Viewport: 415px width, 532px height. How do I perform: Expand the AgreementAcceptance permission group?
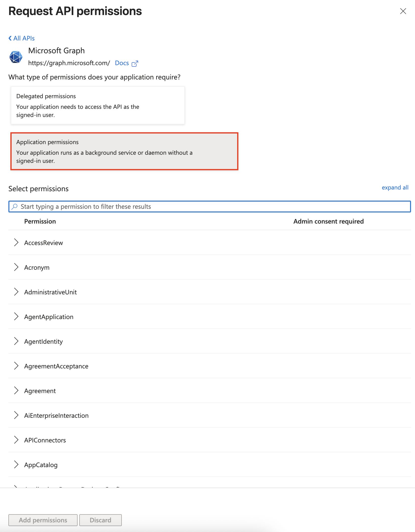[x=17, y=366]
